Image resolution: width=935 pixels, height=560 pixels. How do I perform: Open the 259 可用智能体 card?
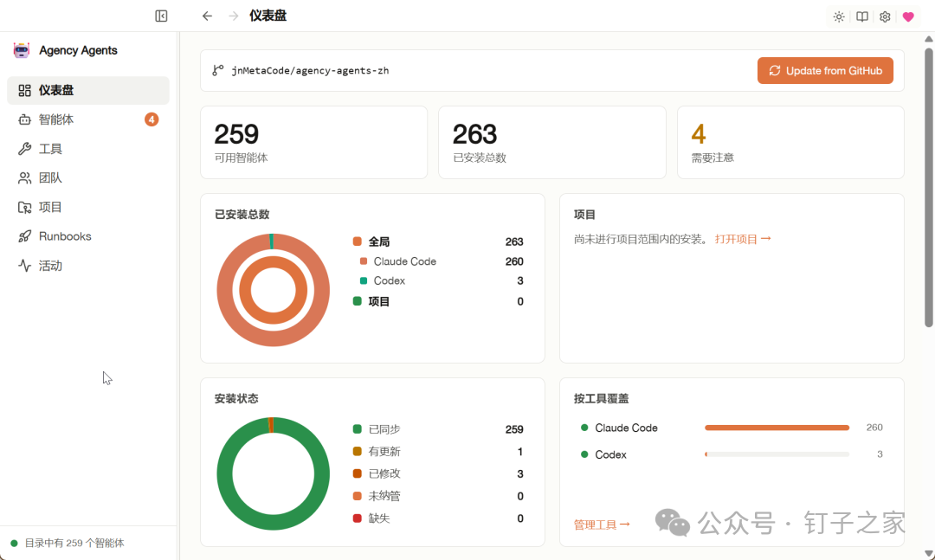click(313, 143)
